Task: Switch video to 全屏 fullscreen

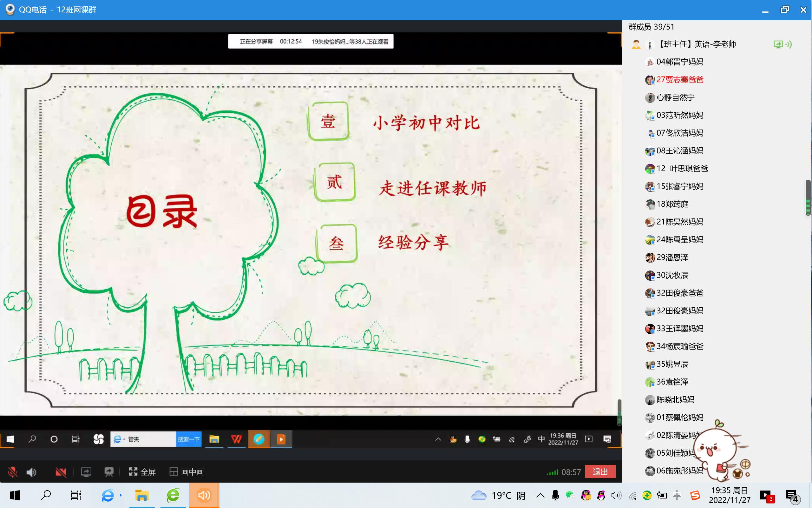Action: pyautogui.click(x=142, y=472)
